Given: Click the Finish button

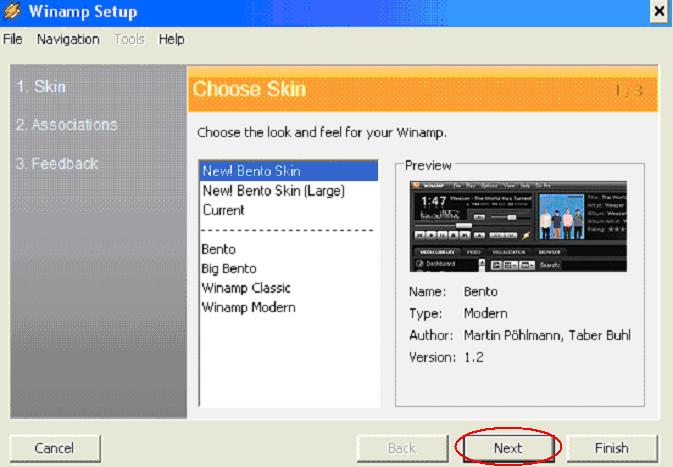Looking at the screenshot, I should tap(612, 448).
